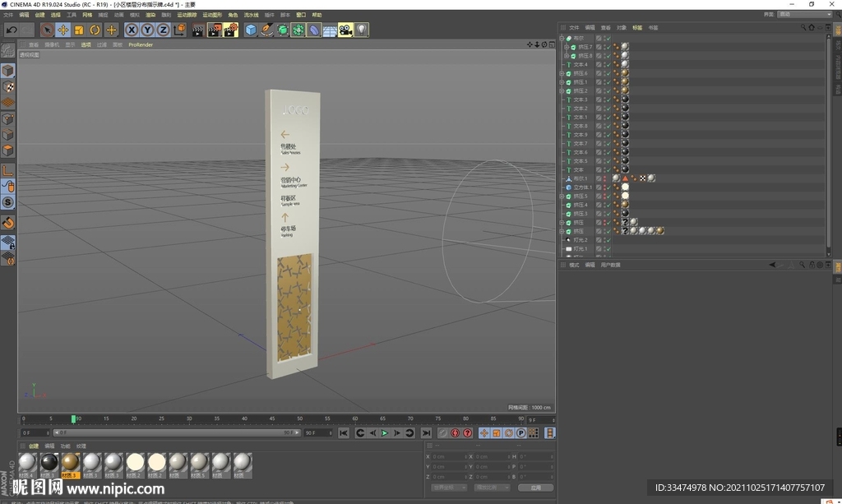842x504 pixels.
Task: Select the Move tool
Action: pyautogui.click(x=63, y=30)
